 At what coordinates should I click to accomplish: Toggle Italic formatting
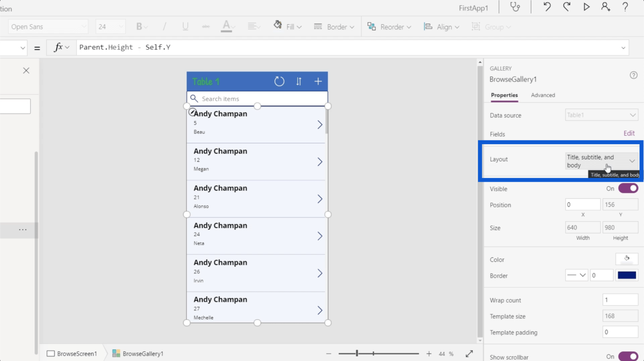tap(164, 26)
